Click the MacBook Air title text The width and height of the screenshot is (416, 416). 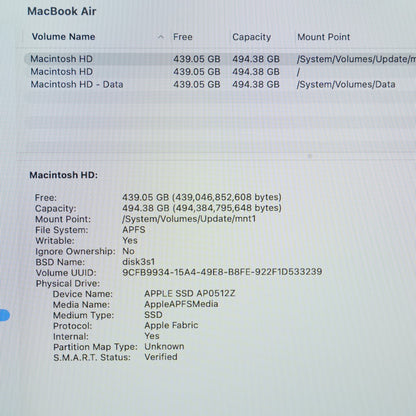click(62, 11)
